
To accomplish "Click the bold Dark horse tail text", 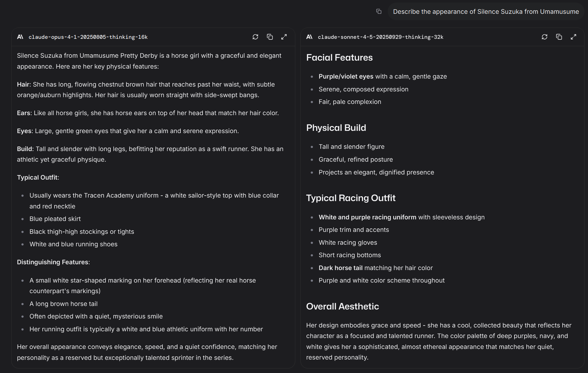I will [x=341, y=268].
